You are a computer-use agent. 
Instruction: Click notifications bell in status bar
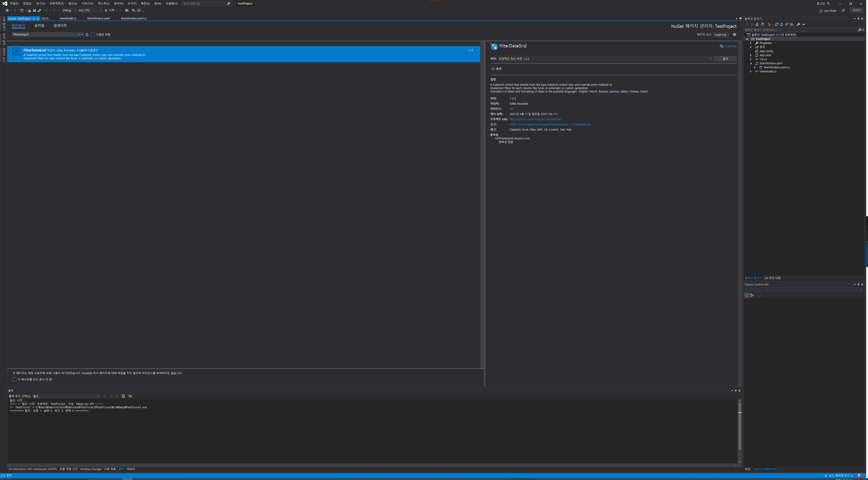click(859, 476)
